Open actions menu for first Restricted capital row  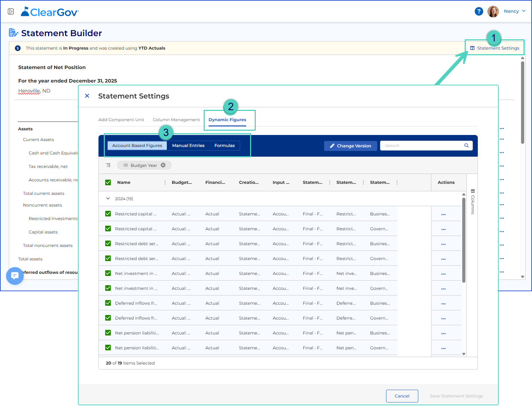(443, 214)
